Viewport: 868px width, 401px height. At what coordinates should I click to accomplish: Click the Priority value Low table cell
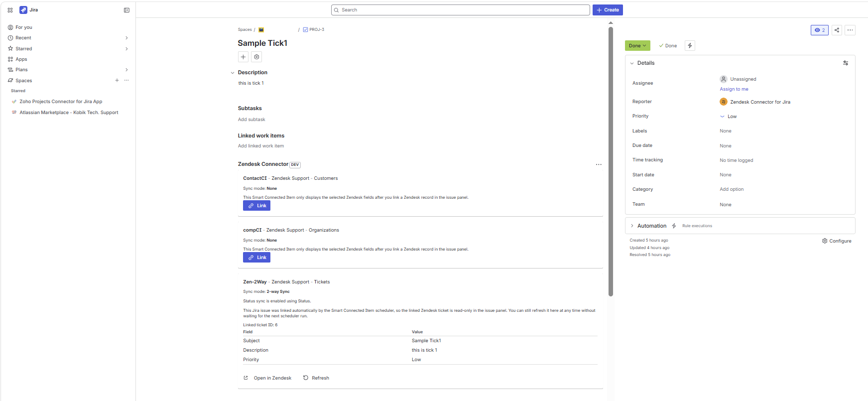coord(416,360)
